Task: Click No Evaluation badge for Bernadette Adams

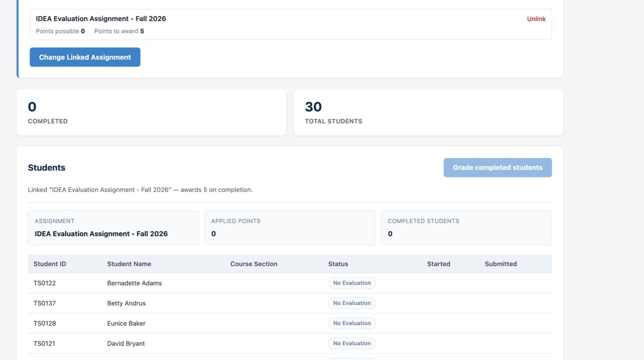Action: point(352,283)
